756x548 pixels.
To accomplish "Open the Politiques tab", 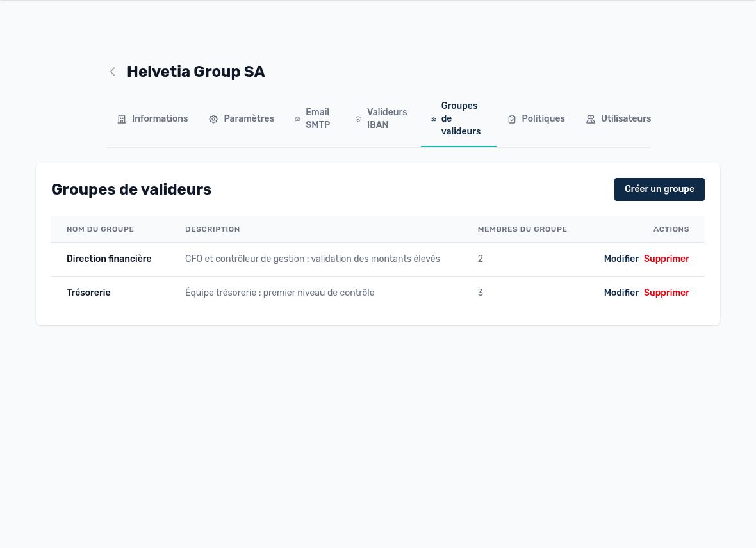I will [x=536, y=118].
